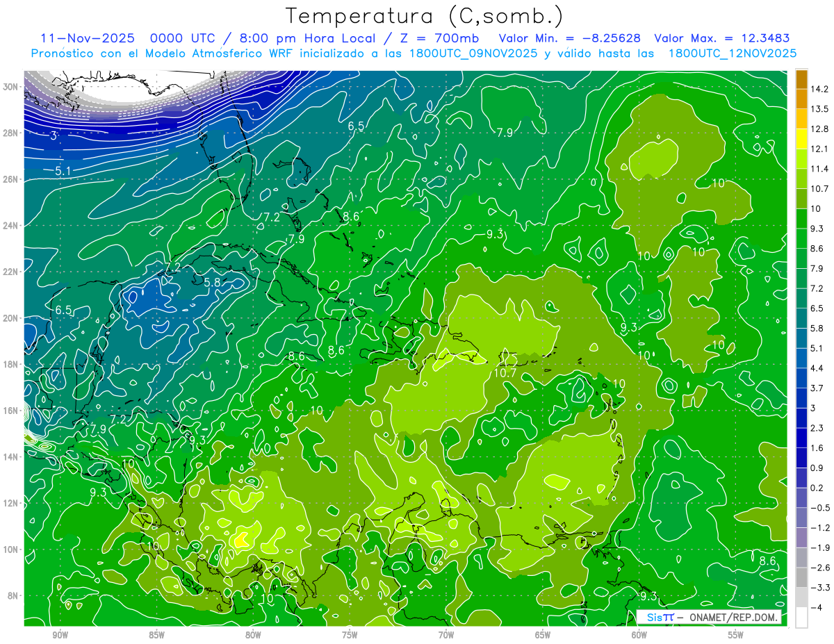834x644 pixels.
Task: Click the '26N' latitude axis label
Action: click(10, 179)
